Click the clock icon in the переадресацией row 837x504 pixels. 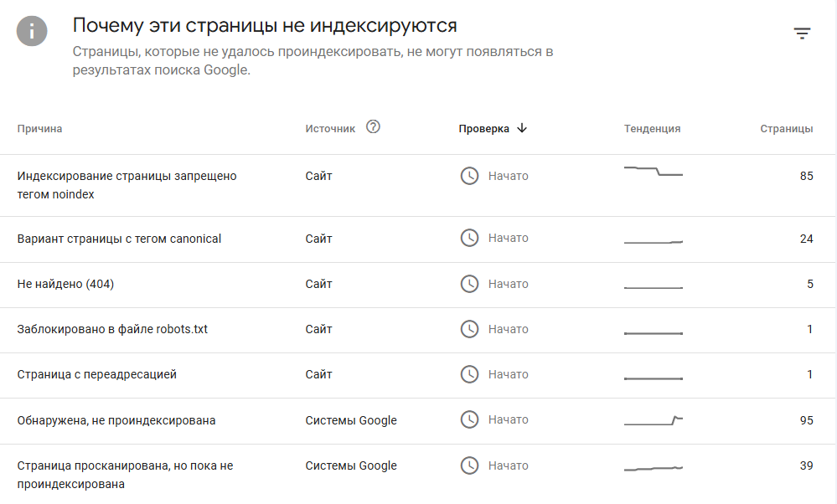[470, 374]
